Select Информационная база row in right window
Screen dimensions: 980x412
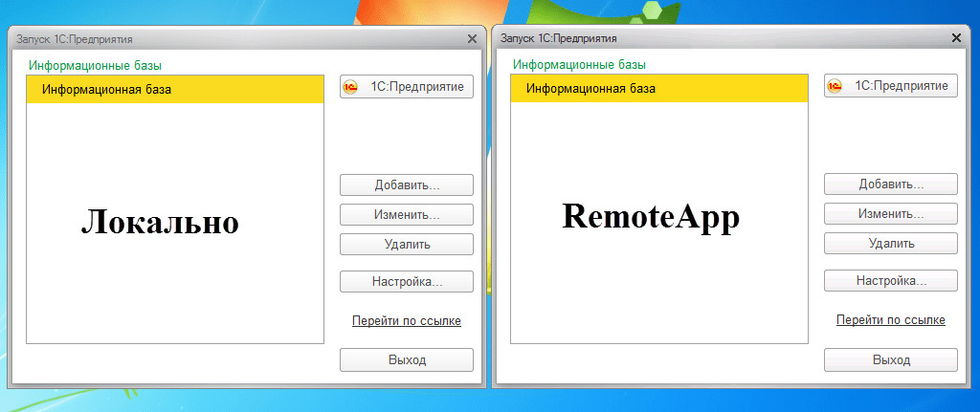659,89
